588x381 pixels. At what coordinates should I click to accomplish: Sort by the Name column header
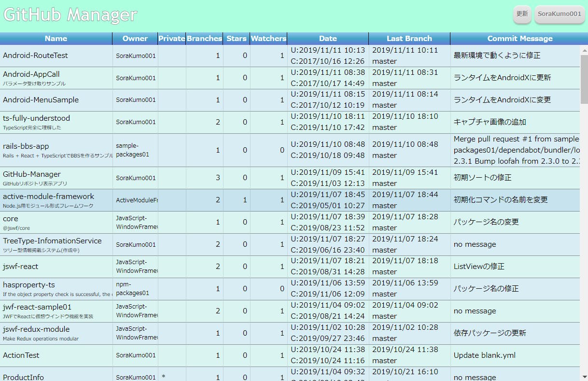[56, 39]
